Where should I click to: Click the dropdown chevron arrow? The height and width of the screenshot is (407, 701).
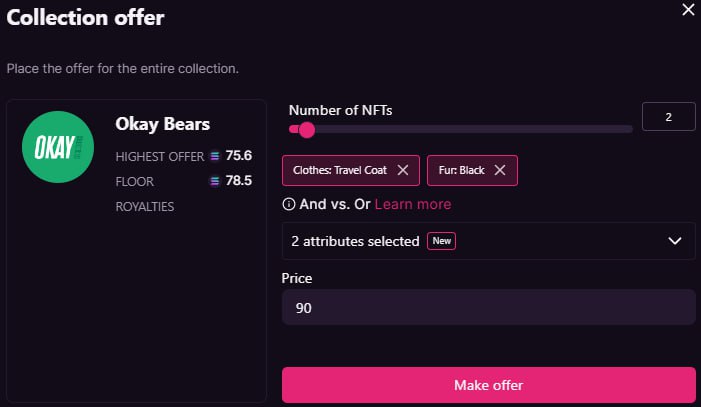pyautogui.click(x=675, y=241)
